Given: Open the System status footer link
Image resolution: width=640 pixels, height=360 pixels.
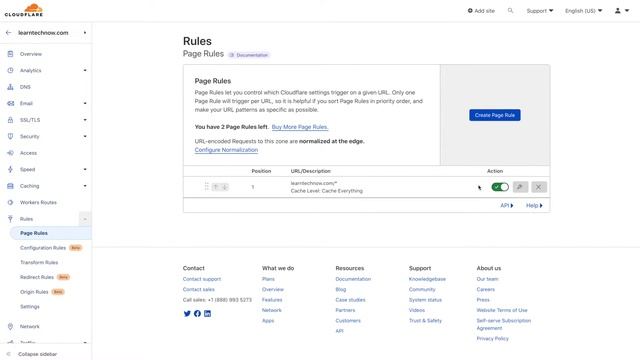Looking at the screenshot, I should pyautogui.click(x=425, y=300).
